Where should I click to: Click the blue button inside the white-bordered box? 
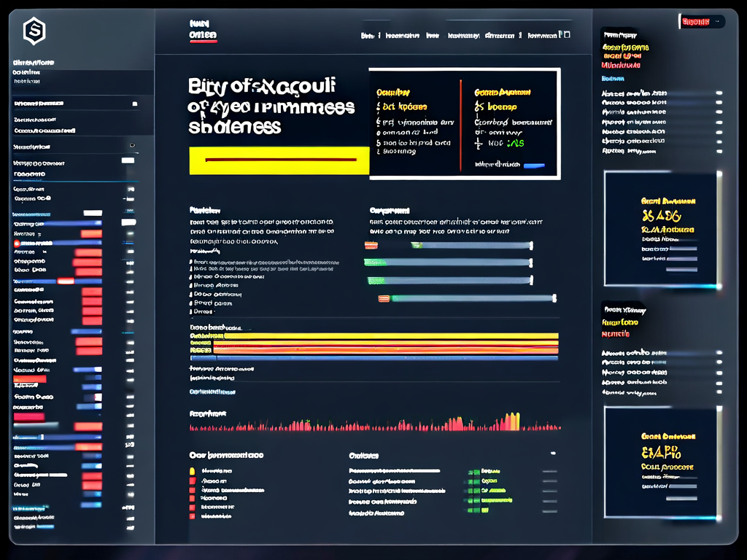pyautogui.click(x=534, y=166)
